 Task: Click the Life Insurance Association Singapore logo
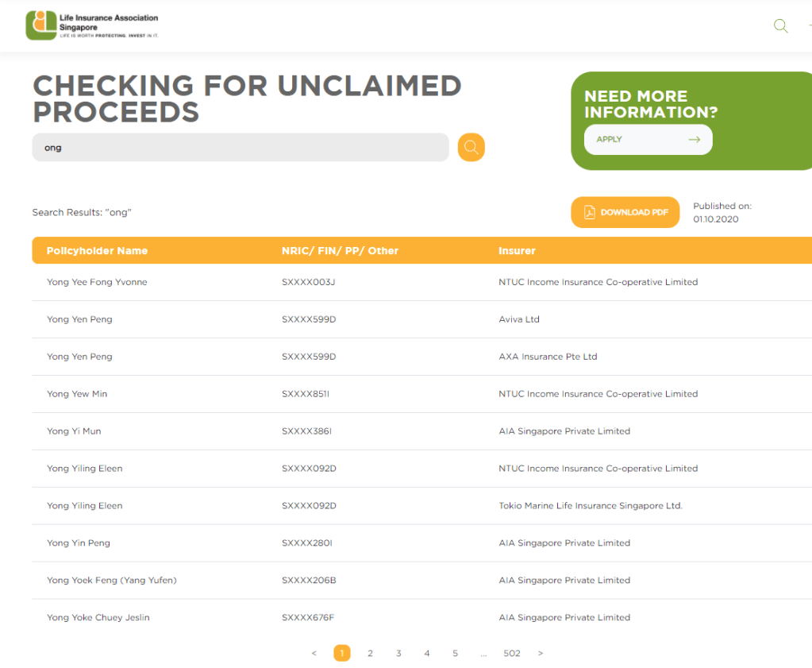(92, 25)
